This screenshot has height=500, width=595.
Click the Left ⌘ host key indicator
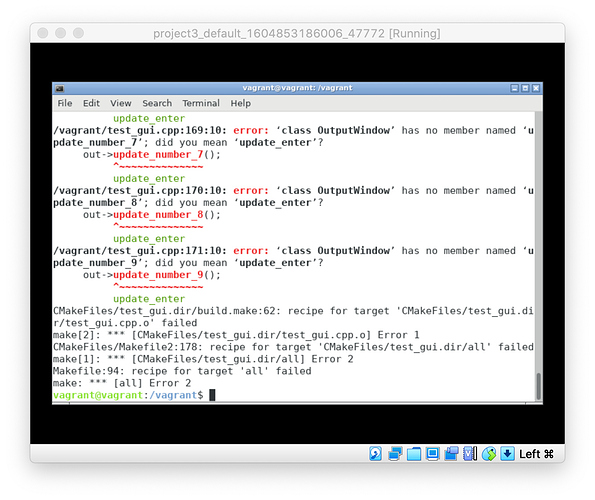point(537,454)
